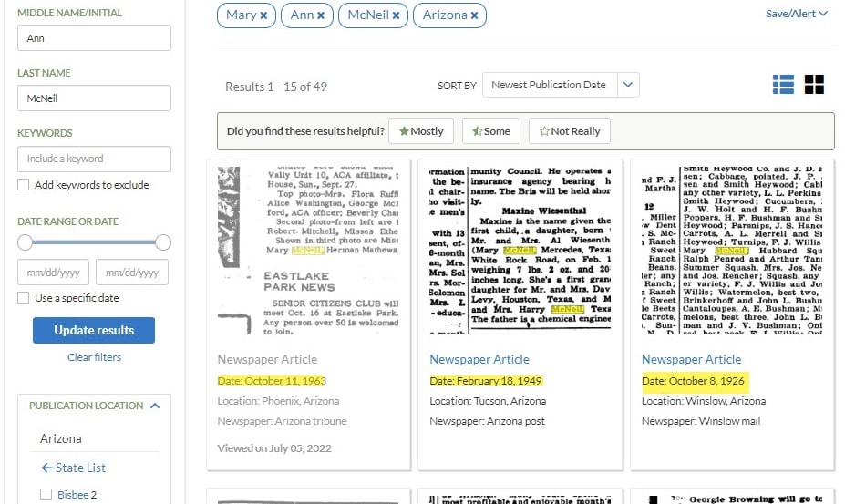Check the Bisbee location checkbox

pyautogui.click(x=46, y=495)
